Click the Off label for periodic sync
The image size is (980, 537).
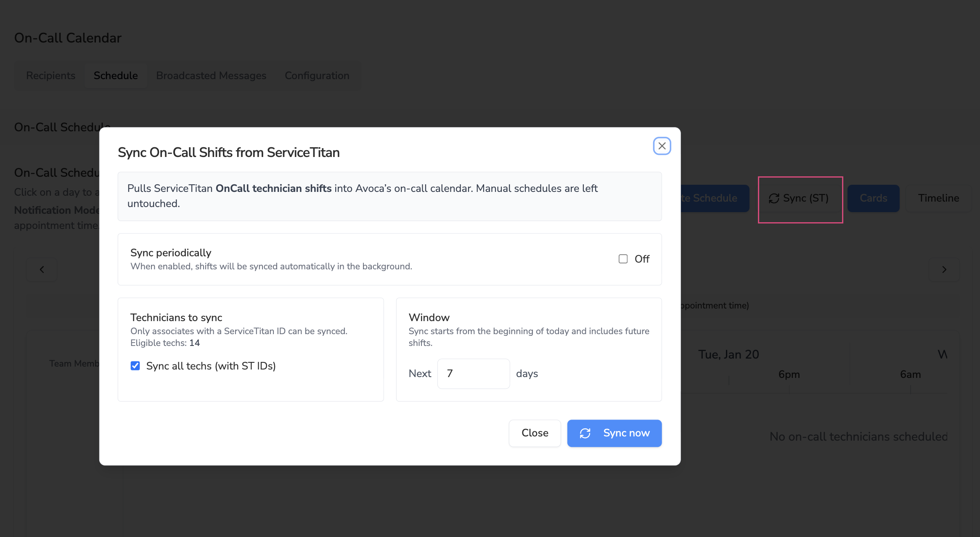point(642,259)
